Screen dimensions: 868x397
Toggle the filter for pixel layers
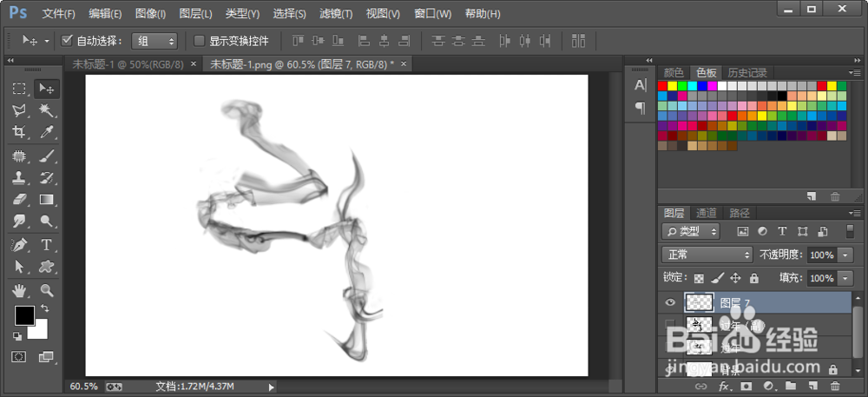743,231
